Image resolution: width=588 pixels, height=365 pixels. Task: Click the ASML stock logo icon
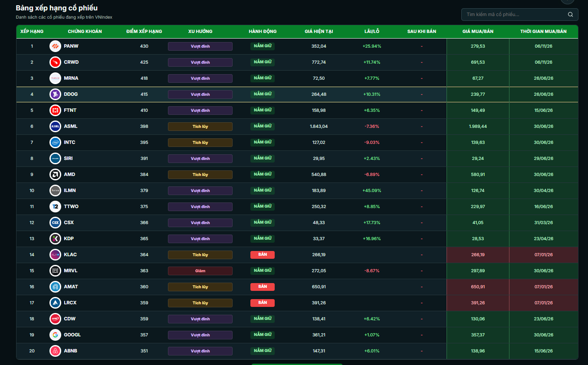coord(55,126)
